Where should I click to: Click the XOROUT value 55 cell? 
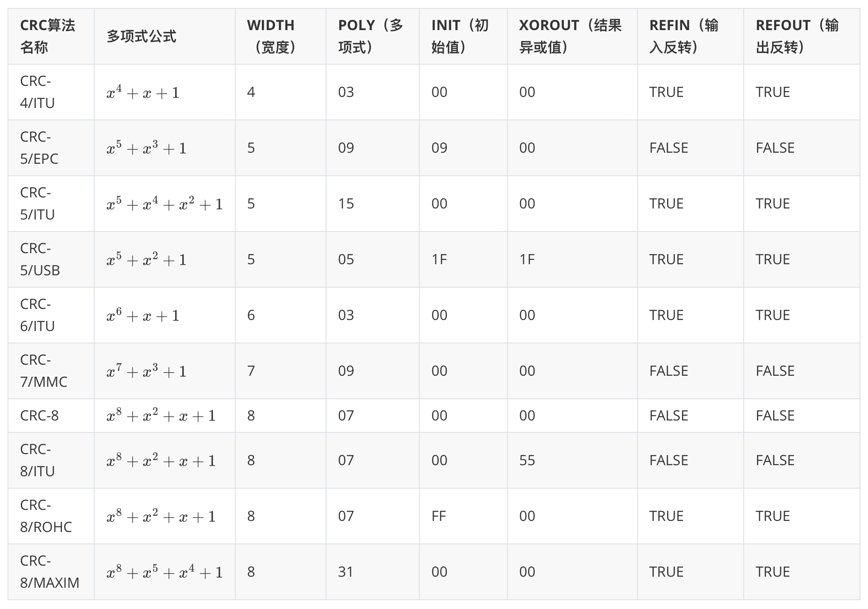tap(527, 460)
